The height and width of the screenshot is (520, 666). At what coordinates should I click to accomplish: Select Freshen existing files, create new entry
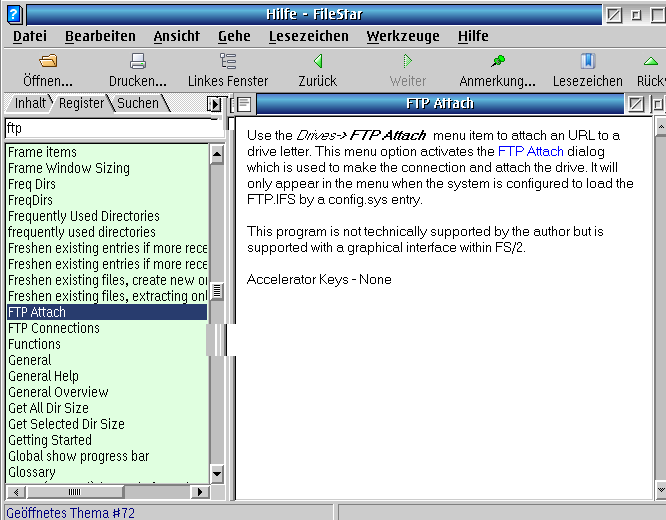[107, 280]
